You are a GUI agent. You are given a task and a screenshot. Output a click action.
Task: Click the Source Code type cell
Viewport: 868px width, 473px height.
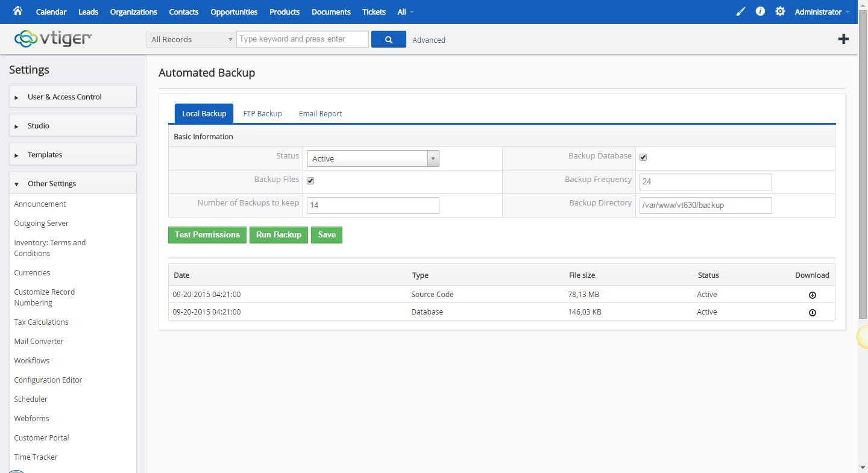(432, 295)
